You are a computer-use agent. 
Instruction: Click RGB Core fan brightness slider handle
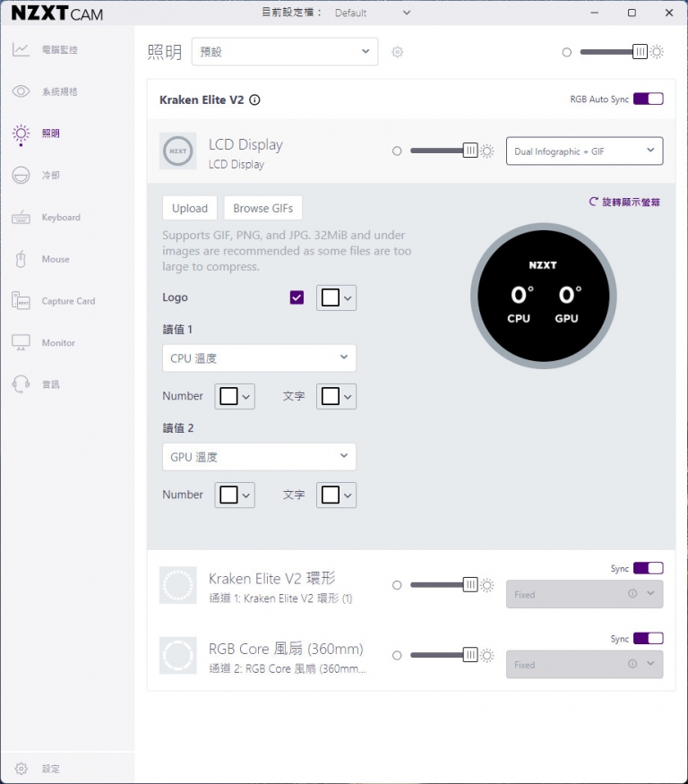470,654
